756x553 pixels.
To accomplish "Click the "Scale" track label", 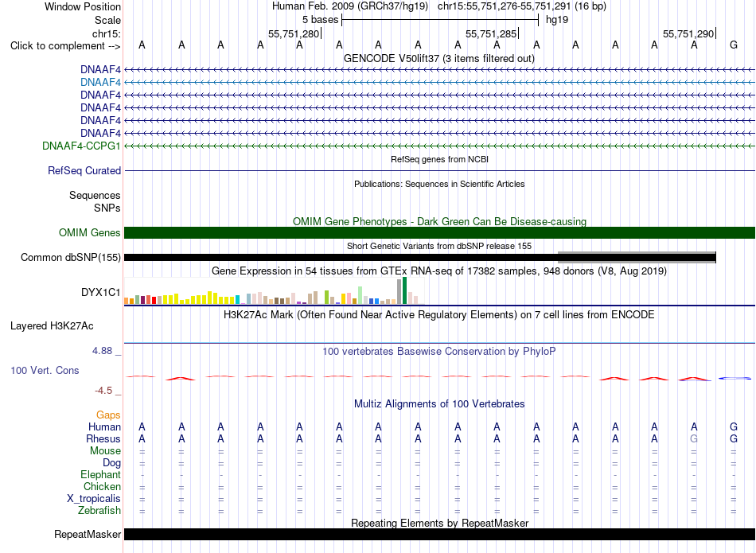I will point(107,20).
